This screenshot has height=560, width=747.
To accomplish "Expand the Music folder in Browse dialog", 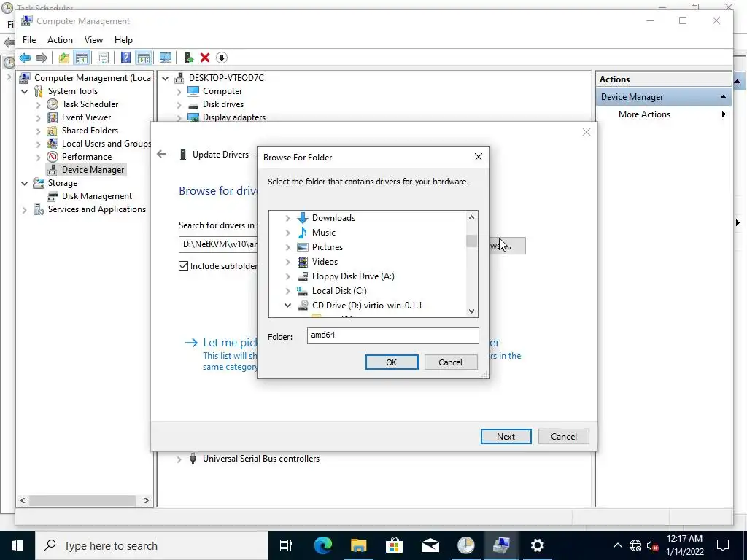I will (x=287, y=233).
